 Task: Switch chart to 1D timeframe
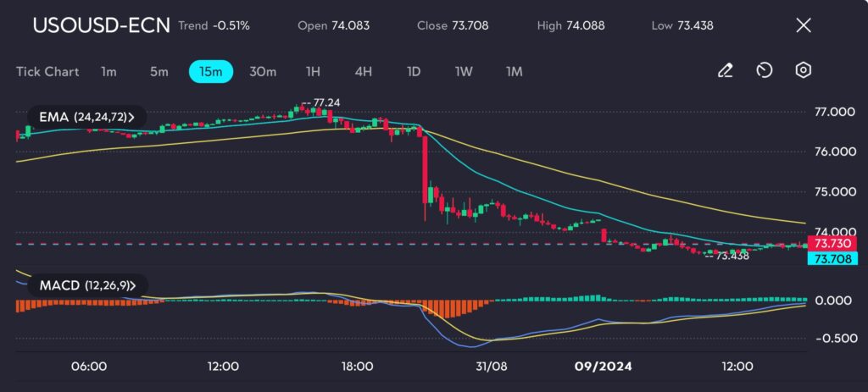coord(414,72)
